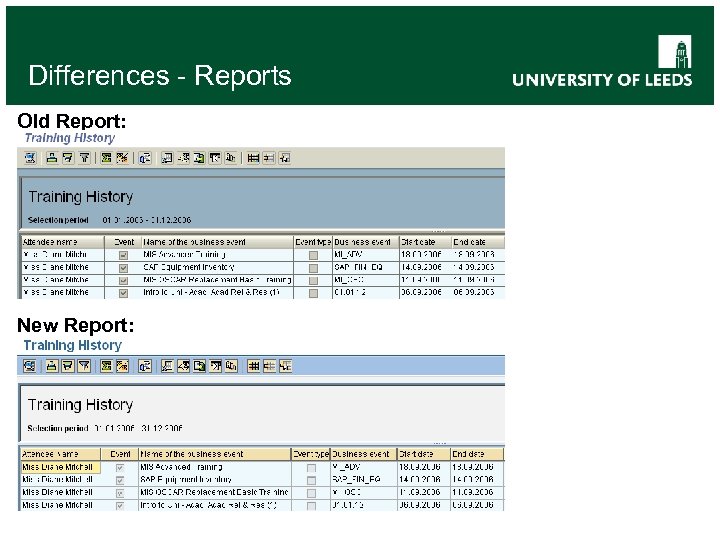Select 'SAP_FIN_EQ' cell in Old Report
The height and width of the screenshot is (540, 720).
[x=366, y=267]
